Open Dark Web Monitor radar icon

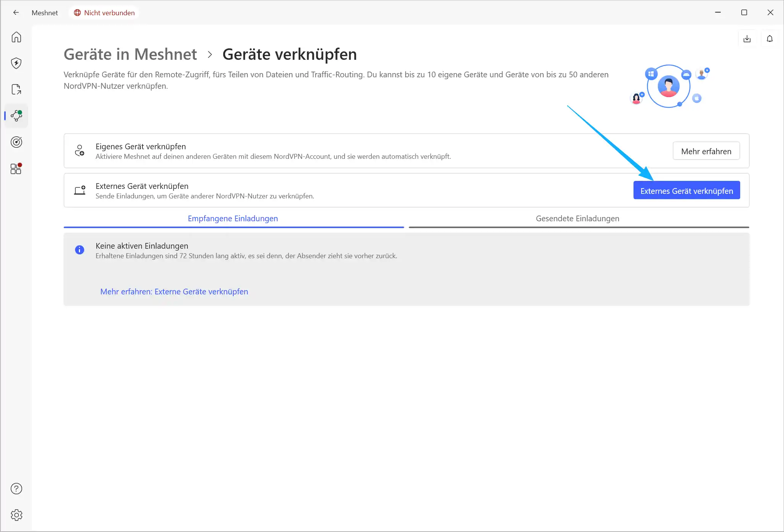tap(16, 142)
